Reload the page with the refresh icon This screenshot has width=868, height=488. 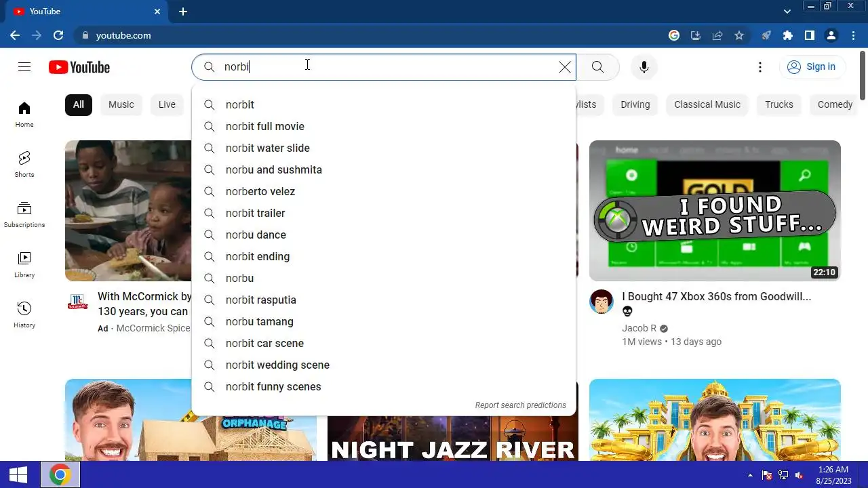(x=58, y=35)
